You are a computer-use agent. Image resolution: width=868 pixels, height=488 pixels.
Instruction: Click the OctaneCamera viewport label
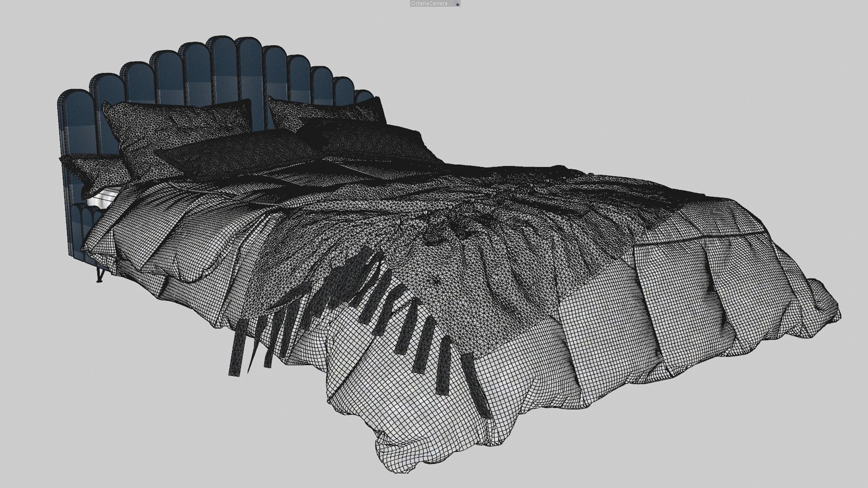[429, 4]
